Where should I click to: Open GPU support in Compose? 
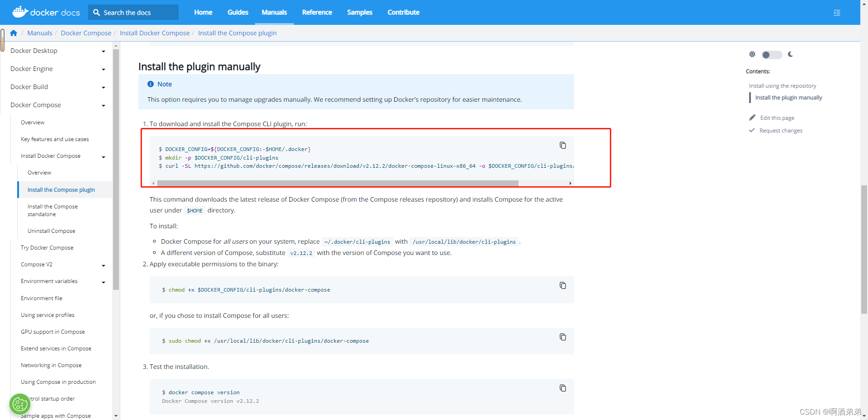tap(53, 332)
